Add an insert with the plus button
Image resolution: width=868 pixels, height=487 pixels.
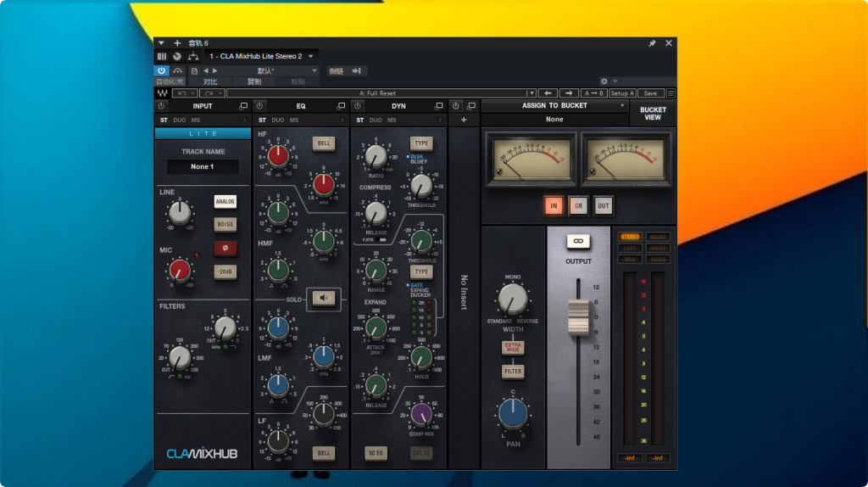[464, 120]
